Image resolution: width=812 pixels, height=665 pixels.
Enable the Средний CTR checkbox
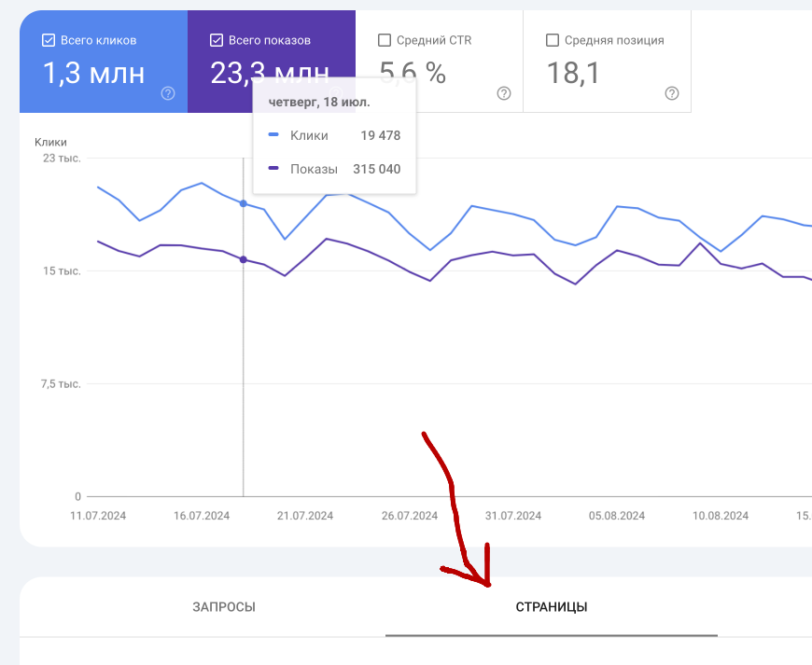pos(385,40)
